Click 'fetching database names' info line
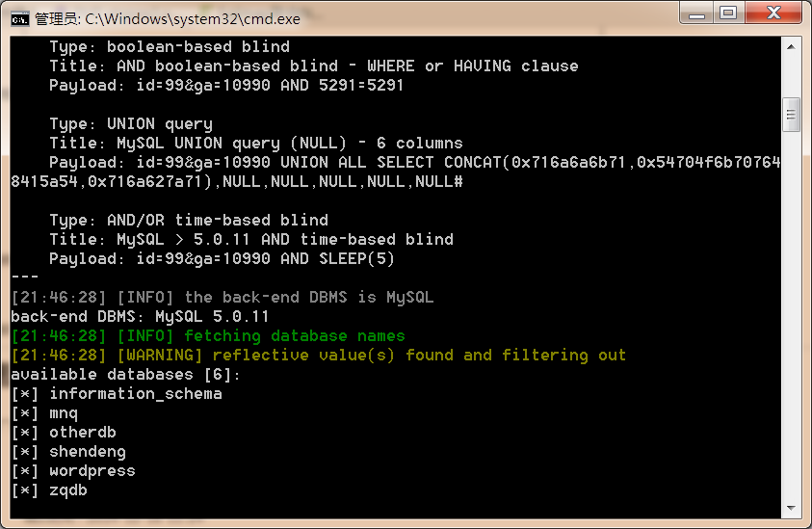This screenshot has width=812, height=529. click(208, 335)
